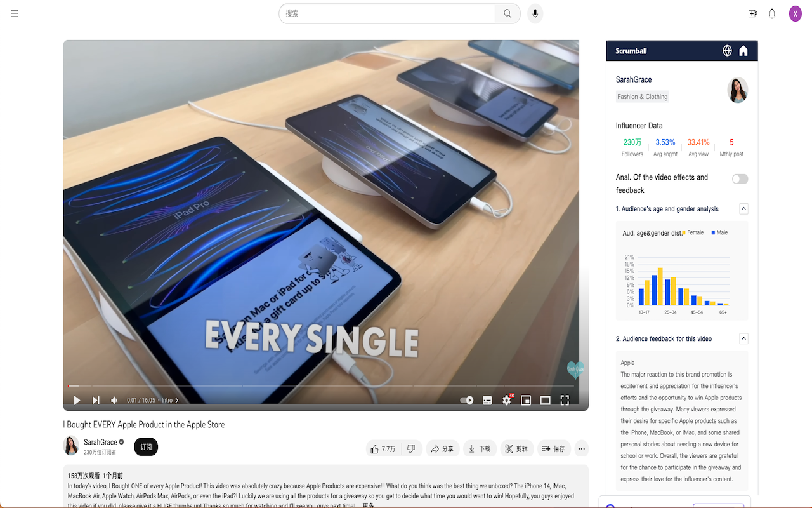Click the Fashion & Clothing tag
Screen dimensions: 812x508
point(643,97)
